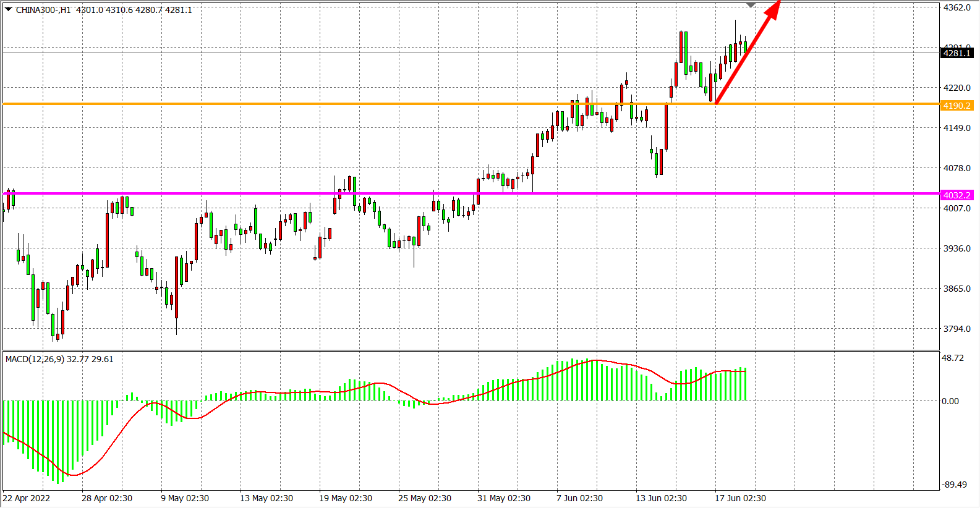The width and height of the screenshot is (980, 508).
Task: Click the 3794.0 price axis label
Action: (957, 329)
